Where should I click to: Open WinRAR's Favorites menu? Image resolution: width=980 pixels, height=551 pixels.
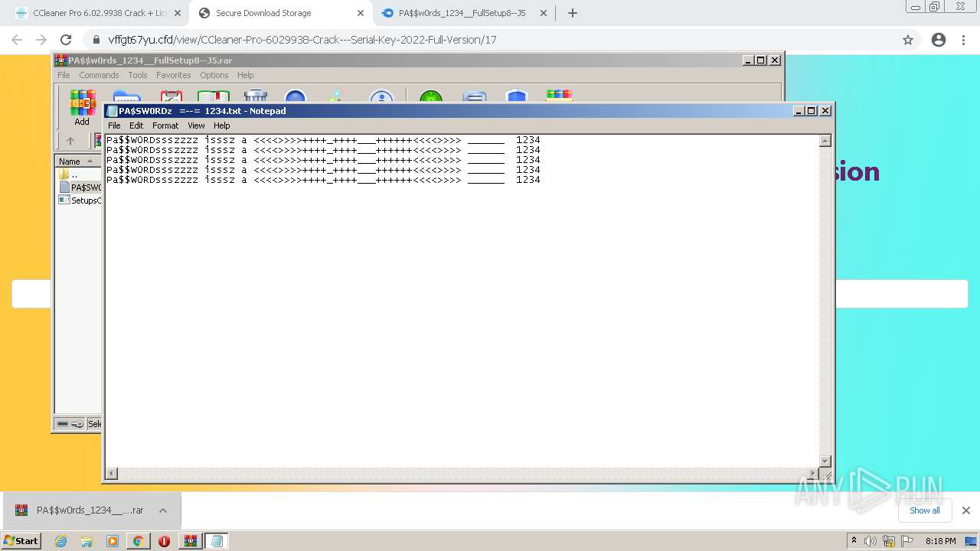174,75
